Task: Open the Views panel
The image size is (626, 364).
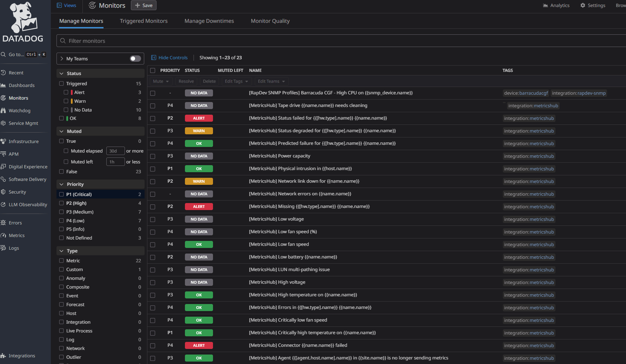Action: point(66,5)
